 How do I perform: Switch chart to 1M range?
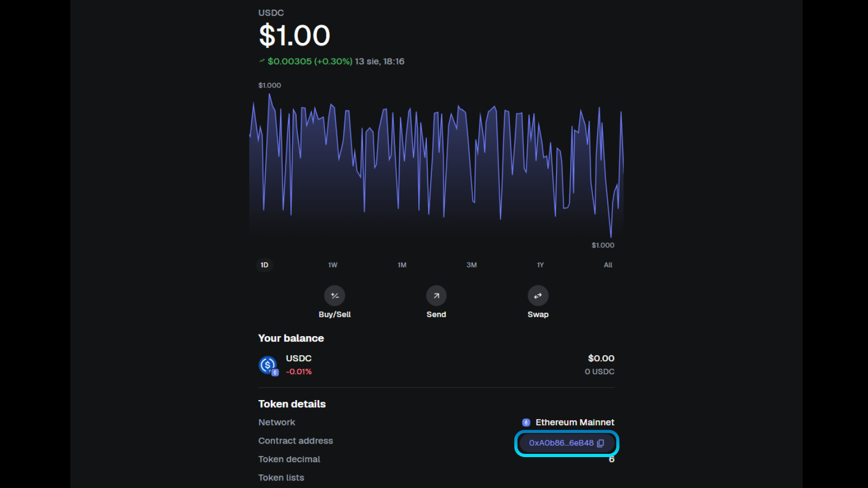click(402, 265)
